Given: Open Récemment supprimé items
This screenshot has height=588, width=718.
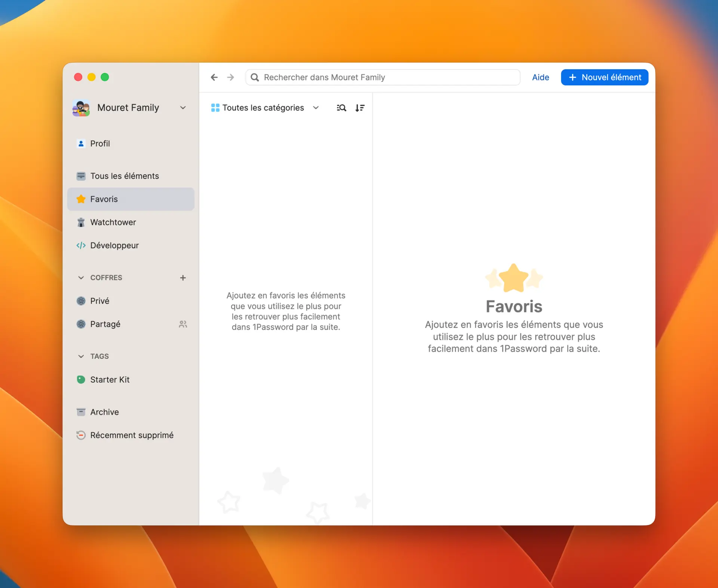Looking at the screenshot, I should (x=132, y=435).
